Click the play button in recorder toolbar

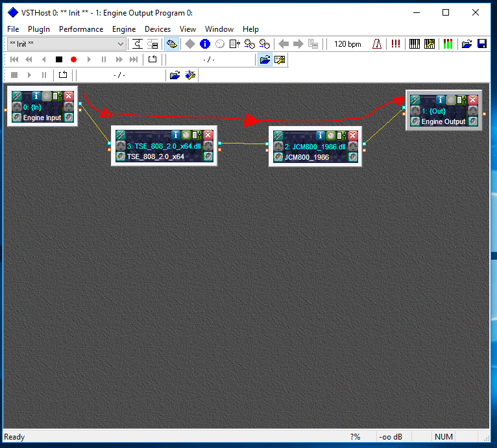pos(29,75)
